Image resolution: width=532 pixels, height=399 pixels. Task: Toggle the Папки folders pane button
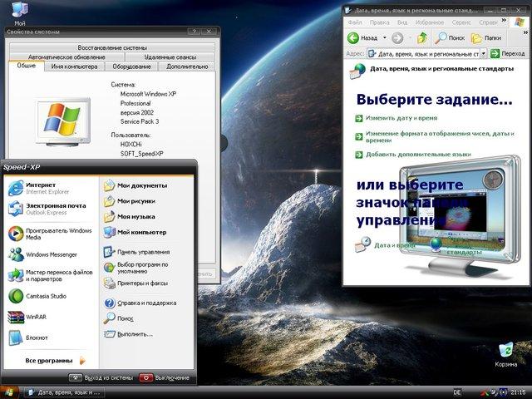click(486, 37)
